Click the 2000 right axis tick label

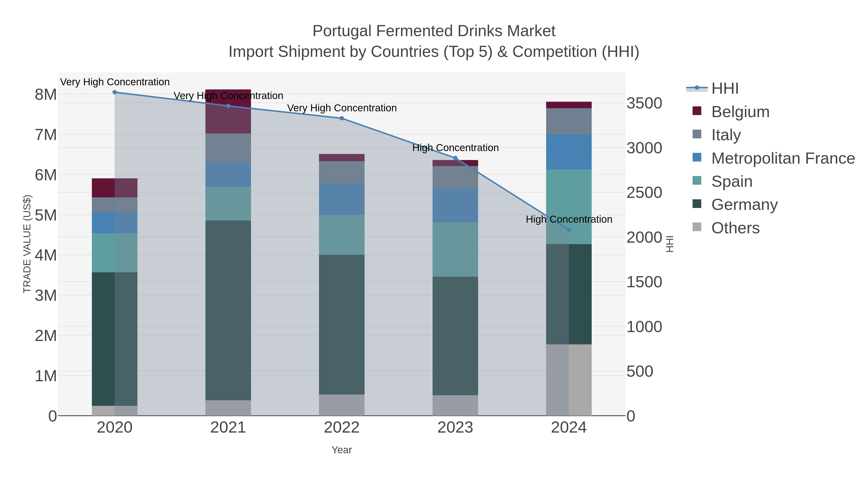644,237
